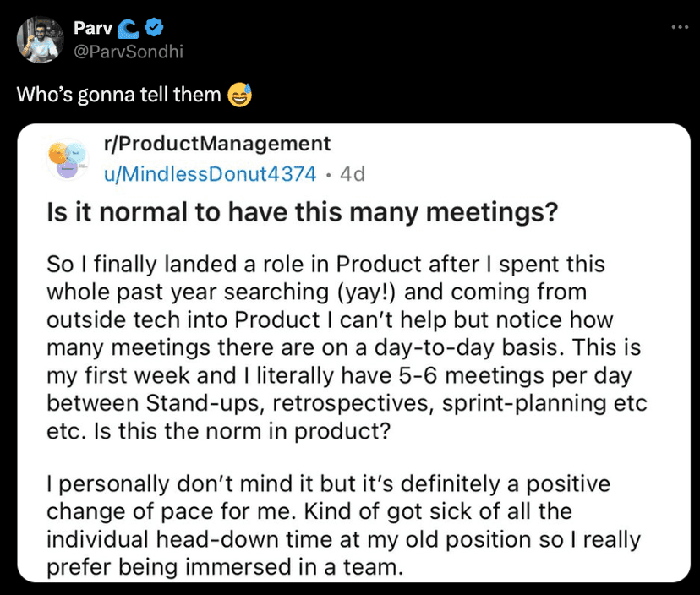Image resolution: width=700 pixels, height=595 pixels.
Task: Click the paragraph mentioning Stand-ups and retrospectives
Action: [x=338, y=403]
